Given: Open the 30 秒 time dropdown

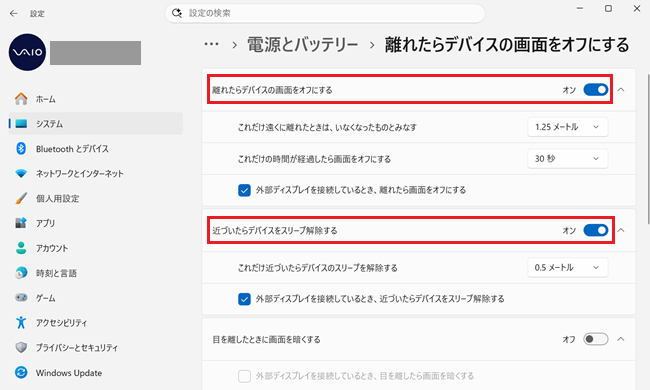Looking at the screenshot, I should coord(568,159).
